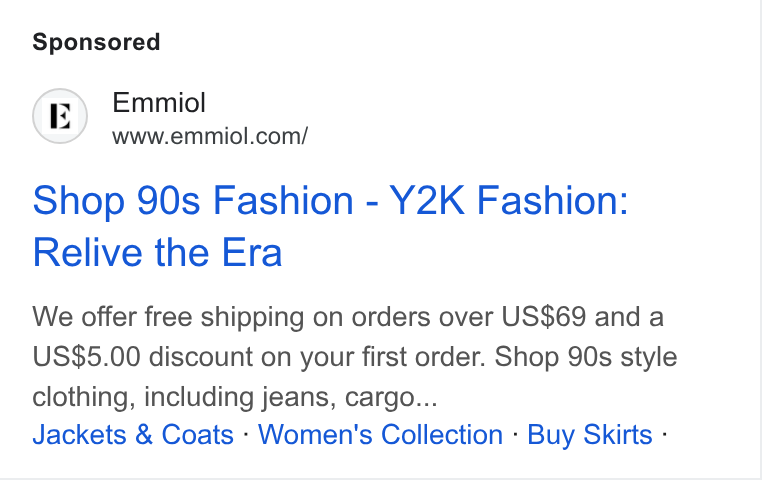Viewport: 762px width, 480px height.
Task: Click the 'clothing, including jeans, cargo...' line
Action: pyautogui.click(x=235, y=397)
